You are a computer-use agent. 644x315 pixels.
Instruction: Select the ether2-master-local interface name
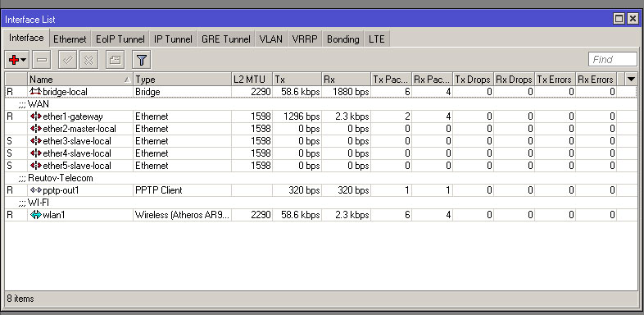point(79,129)
